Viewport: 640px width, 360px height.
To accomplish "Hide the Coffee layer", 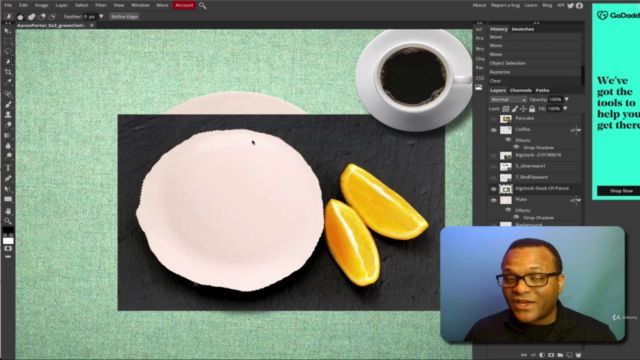I will (x=493, y=130).
